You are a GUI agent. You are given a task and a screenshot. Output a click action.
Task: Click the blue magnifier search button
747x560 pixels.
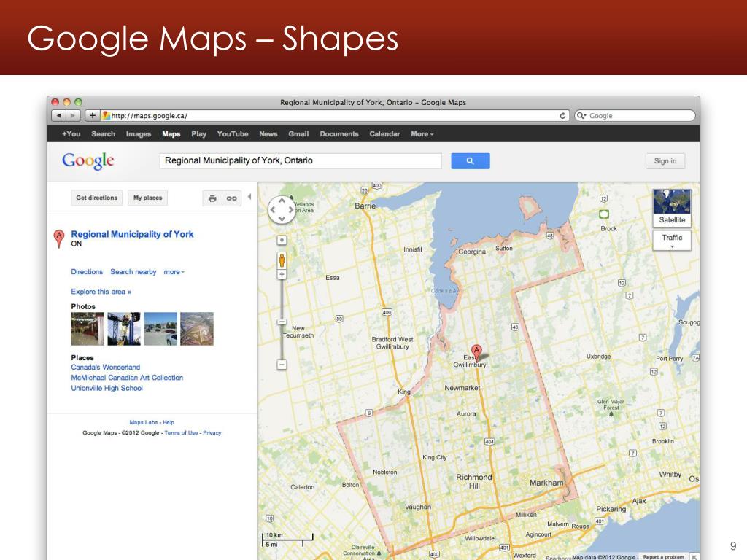471,161
